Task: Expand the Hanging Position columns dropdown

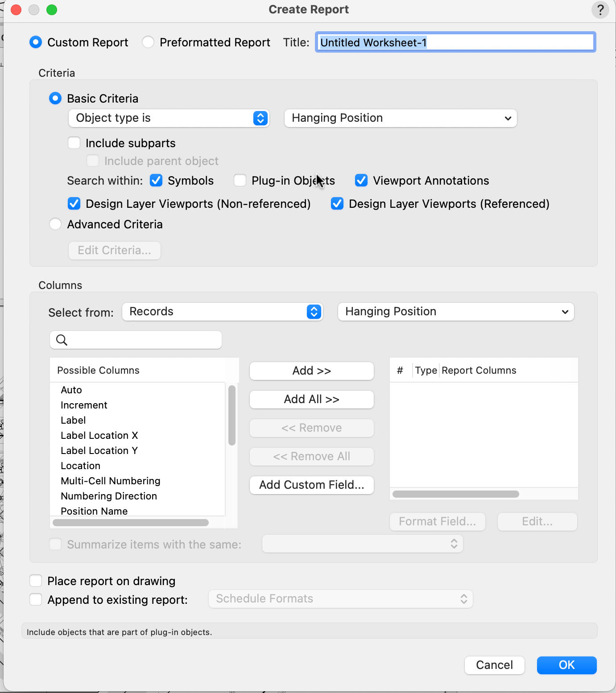Action: point(455,312)
